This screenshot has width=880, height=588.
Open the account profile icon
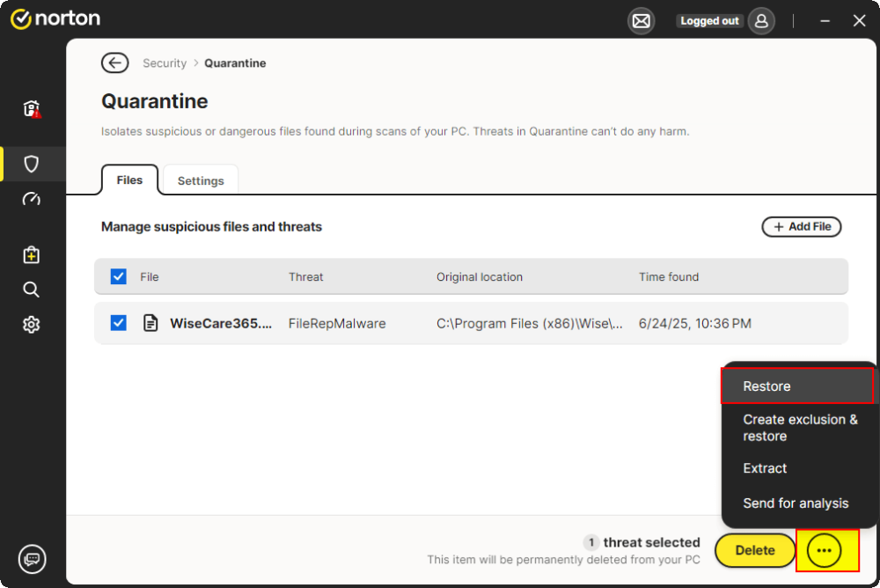tap(761, 21)
